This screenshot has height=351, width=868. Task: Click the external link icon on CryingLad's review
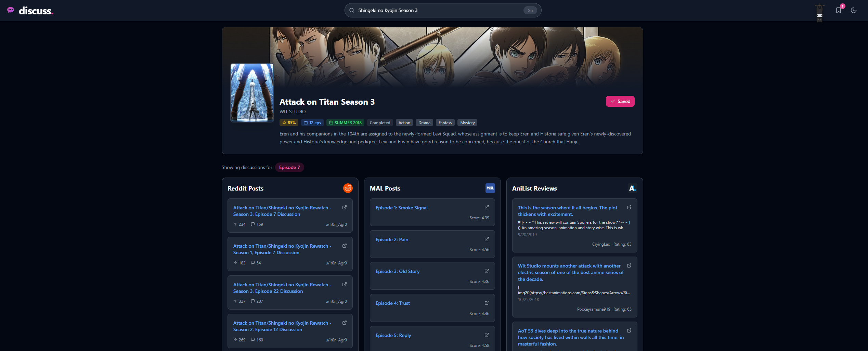[629, 207]
